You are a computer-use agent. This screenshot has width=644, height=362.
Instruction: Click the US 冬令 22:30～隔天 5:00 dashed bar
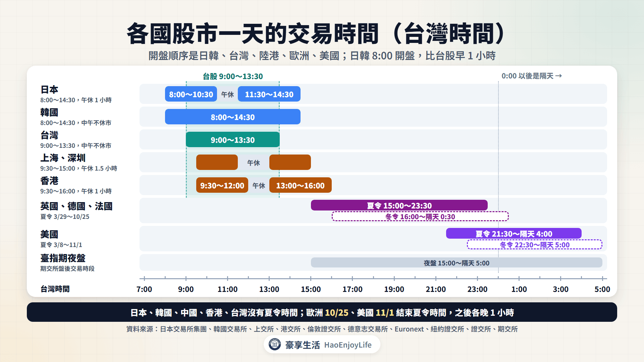535,245
